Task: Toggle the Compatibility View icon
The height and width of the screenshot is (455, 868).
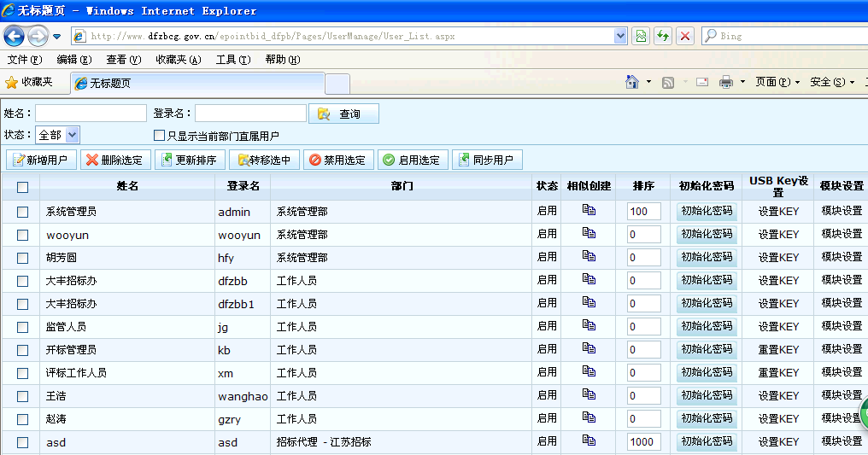Action: (x=641, y=36)
